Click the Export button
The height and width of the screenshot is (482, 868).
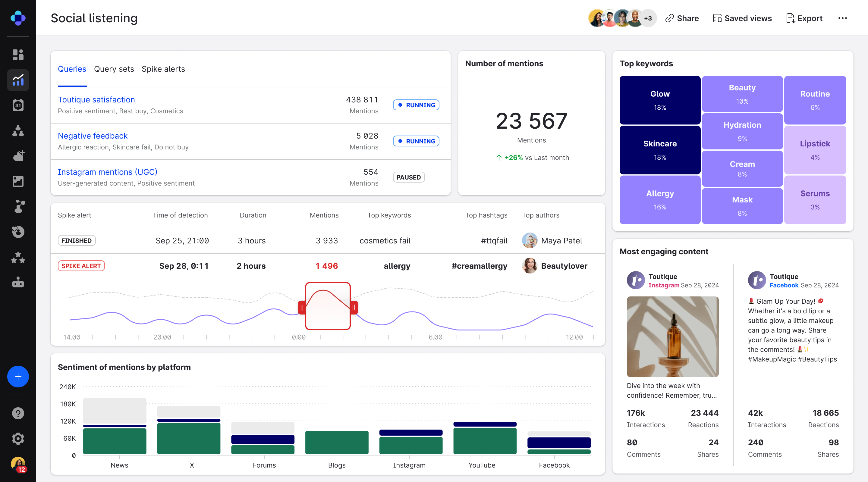[804, 18]
